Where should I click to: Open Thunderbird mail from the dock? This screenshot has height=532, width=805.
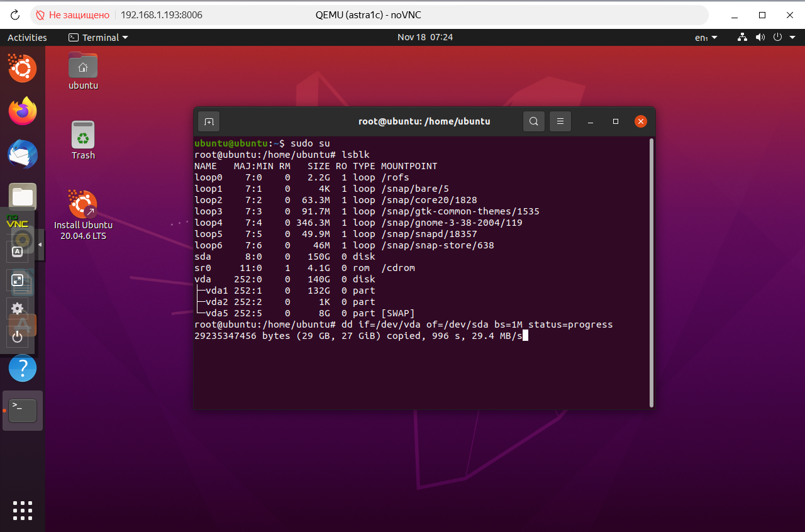pyautogui.click(x=23, y=155)
